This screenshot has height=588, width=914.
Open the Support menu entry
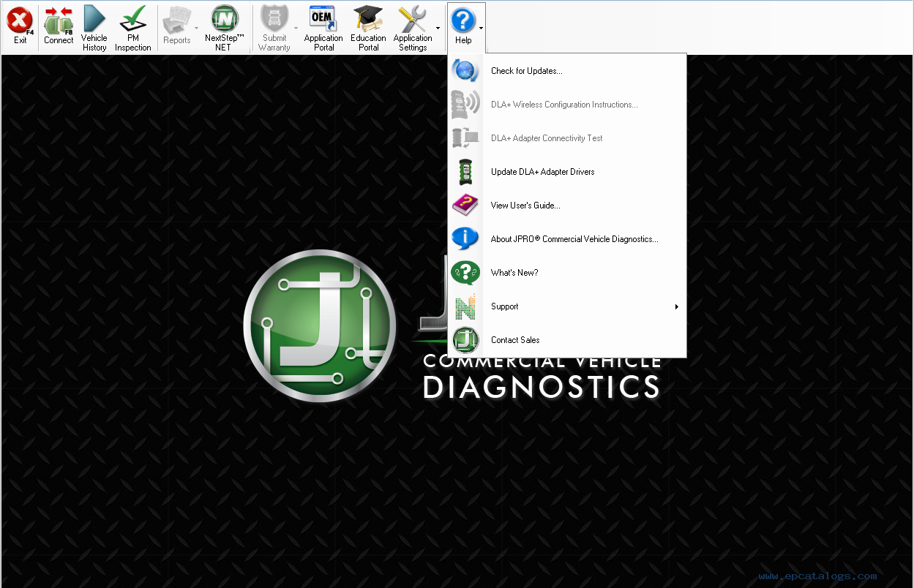coord(567,306)
